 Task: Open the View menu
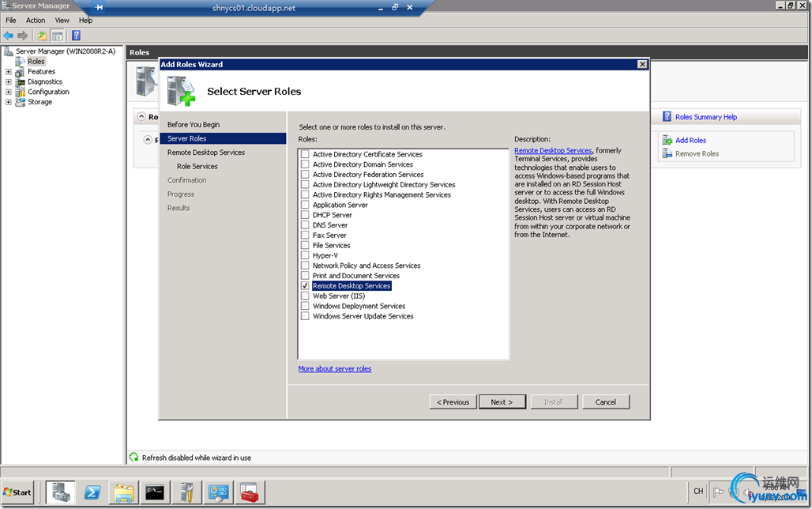tap(62, 21)
